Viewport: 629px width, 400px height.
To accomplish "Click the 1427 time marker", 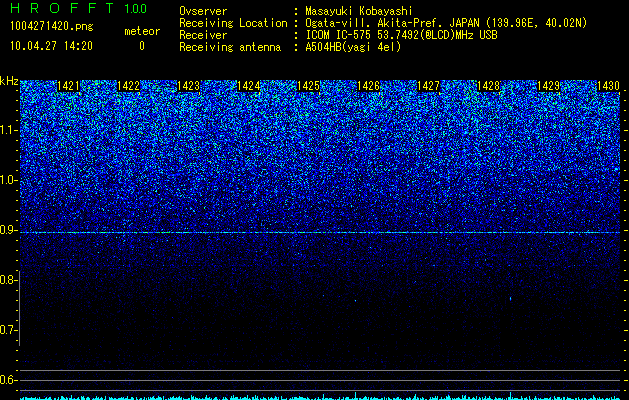I will [x=428, y=86].
